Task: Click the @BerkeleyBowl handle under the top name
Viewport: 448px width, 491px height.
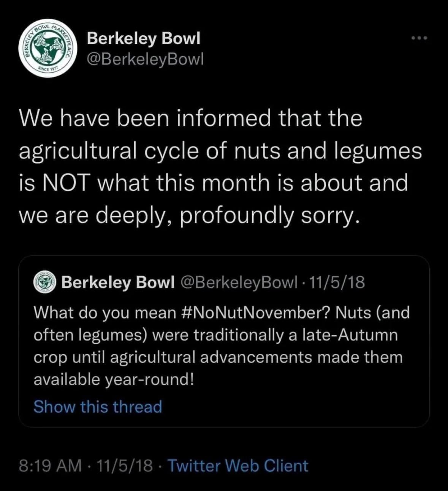Action: (145, 59)
